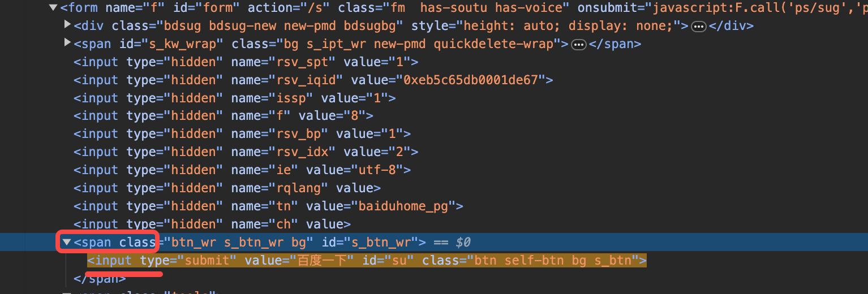The image size is (868, 294).
Task: Expand the div class="bdsug" node
Action: 67,24
